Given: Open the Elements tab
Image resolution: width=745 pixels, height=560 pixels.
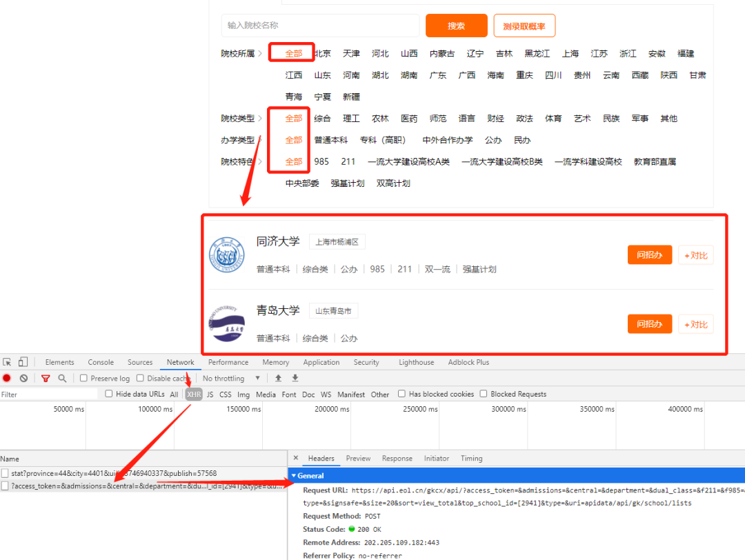Looking at the screenshot, I should (59, 362).
